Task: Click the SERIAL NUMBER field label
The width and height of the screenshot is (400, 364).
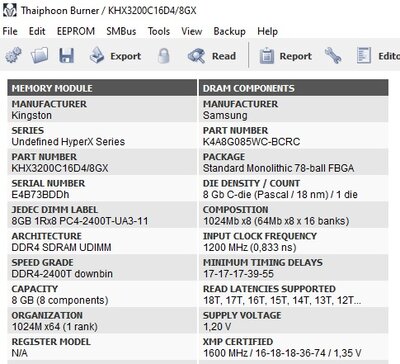Action: pos(48,183)
